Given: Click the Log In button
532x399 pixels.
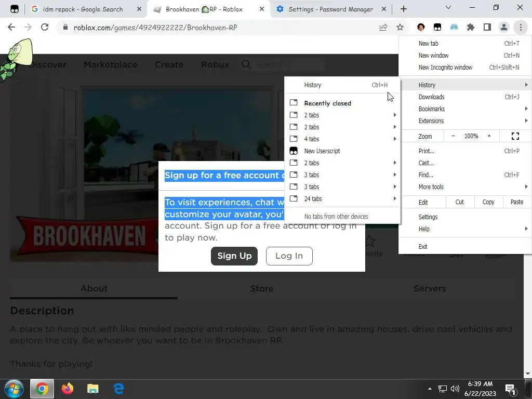Looking at the screenshot, I should [289, 256].
